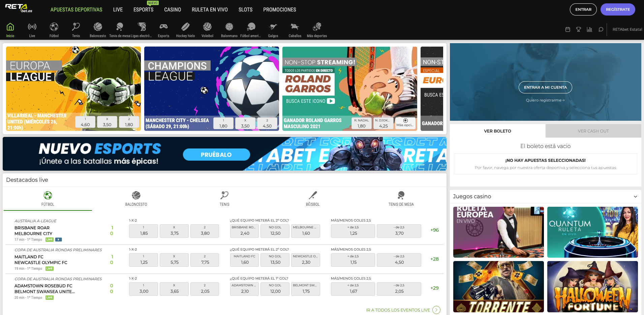Open the trophy results icon
This screenshot has height=315, width=644.
click(578, 29)
